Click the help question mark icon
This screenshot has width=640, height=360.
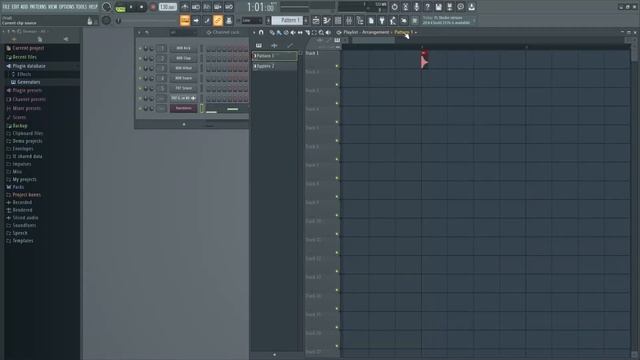click(427, 7)
